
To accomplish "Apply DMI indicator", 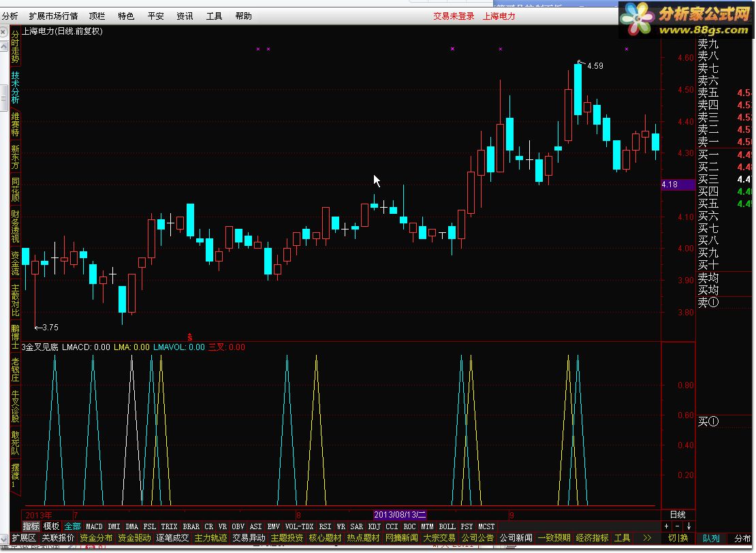I will coord(114,526).
